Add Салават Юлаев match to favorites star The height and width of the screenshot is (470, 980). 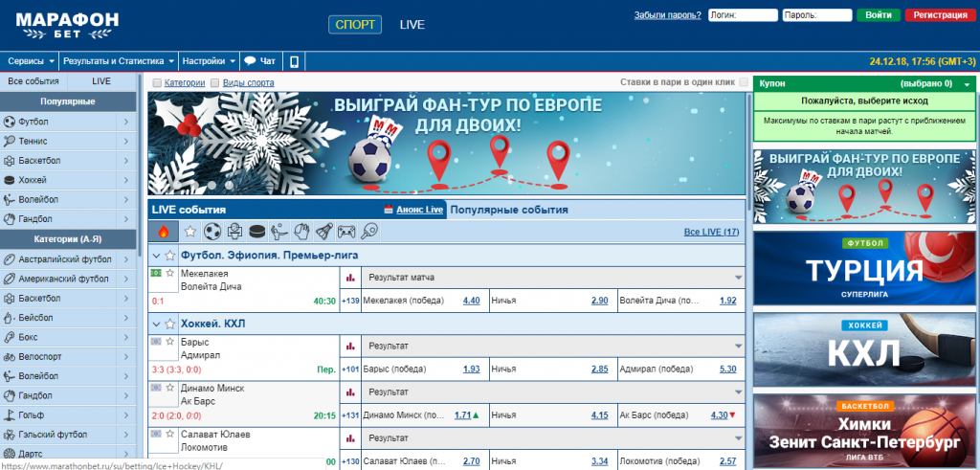(x=170, y=434)
